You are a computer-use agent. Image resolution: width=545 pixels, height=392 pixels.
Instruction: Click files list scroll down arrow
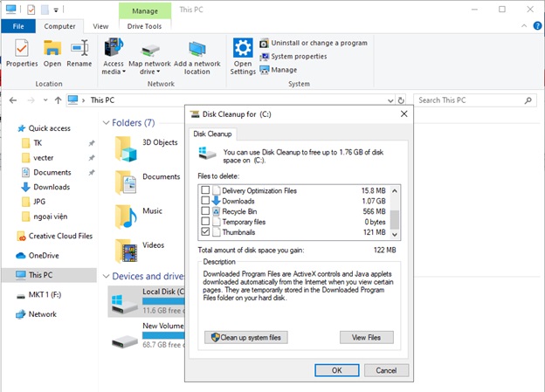395,235
